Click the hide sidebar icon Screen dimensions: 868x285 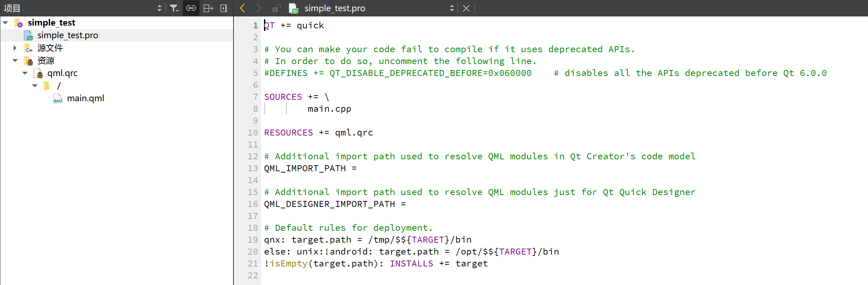224,8
